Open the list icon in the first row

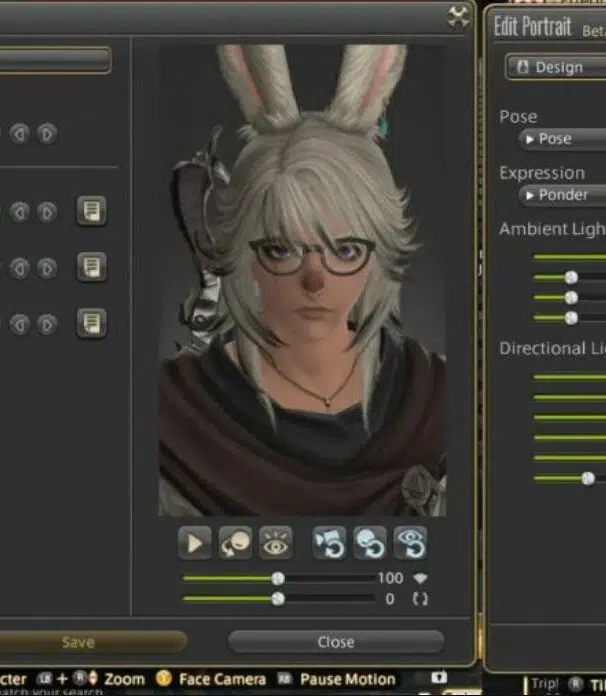click(x=91, y=212)
